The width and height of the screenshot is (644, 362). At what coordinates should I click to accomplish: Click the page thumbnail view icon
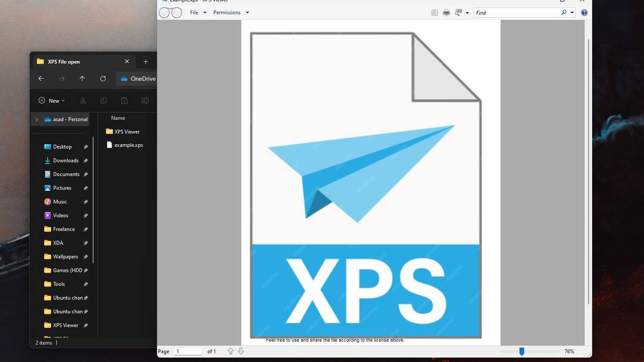pyautogui.click(x=434, y=12)
